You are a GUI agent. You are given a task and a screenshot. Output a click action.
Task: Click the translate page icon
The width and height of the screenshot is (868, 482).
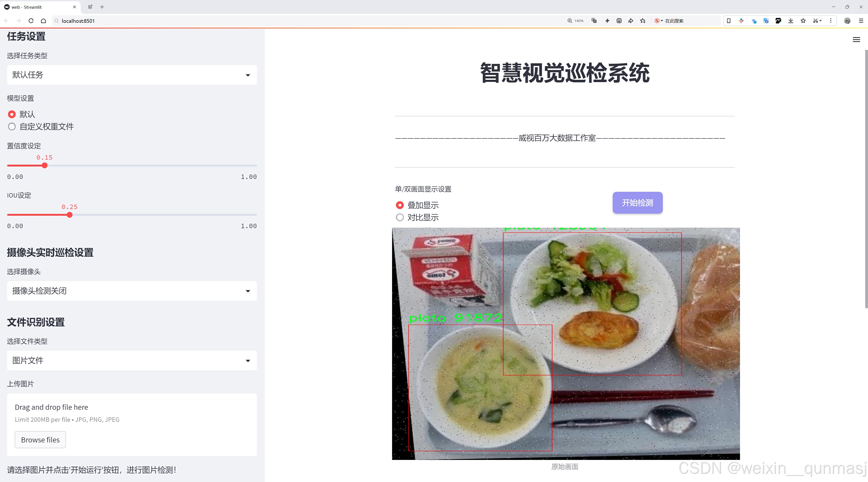click(594, 21)
